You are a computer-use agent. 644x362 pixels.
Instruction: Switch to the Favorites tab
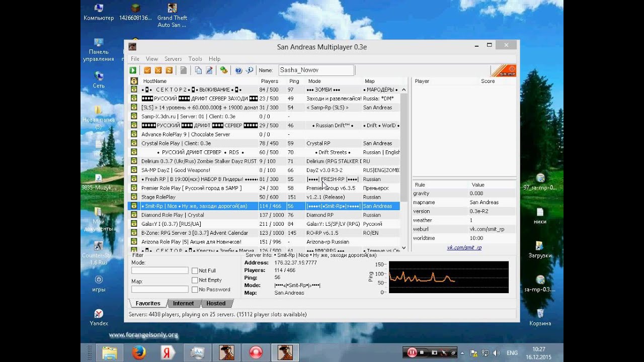coord(147,304)
